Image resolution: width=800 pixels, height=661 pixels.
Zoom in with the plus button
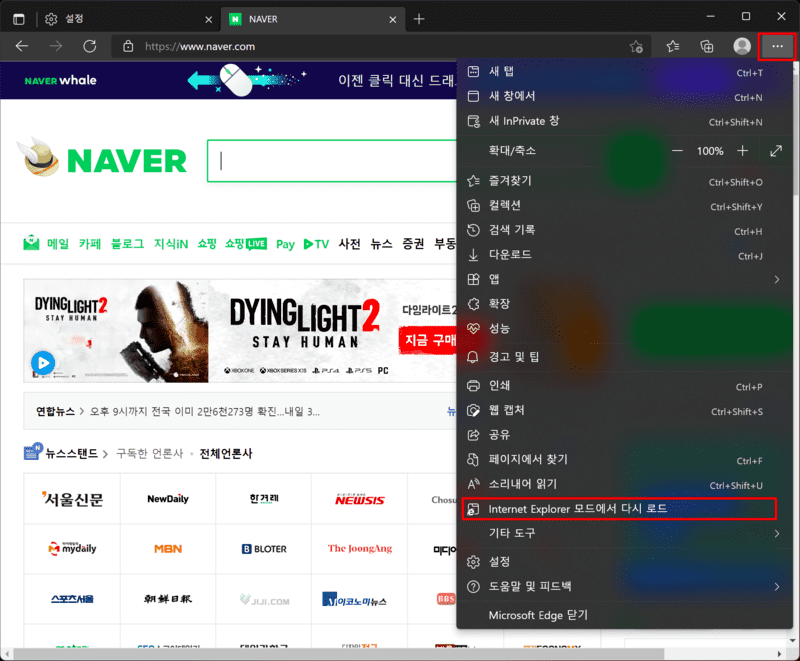[742, 151]
